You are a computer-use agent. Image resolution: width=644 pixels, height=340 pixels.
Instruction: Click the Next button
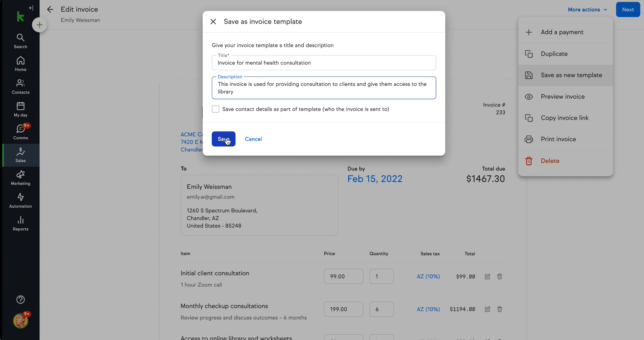[x=628, y=9]
